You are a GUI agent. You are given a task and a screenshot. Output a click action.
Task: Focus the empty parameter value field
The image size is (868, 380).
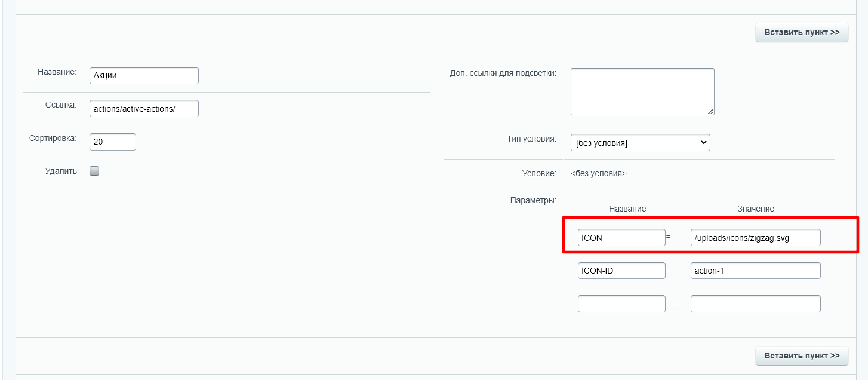(x=755, y=304)
